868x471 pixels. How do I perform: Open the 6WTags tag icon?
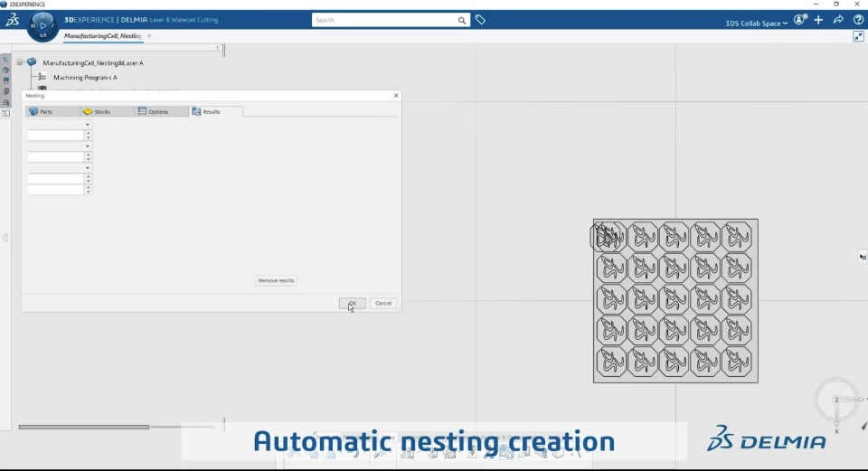point(480,20)
